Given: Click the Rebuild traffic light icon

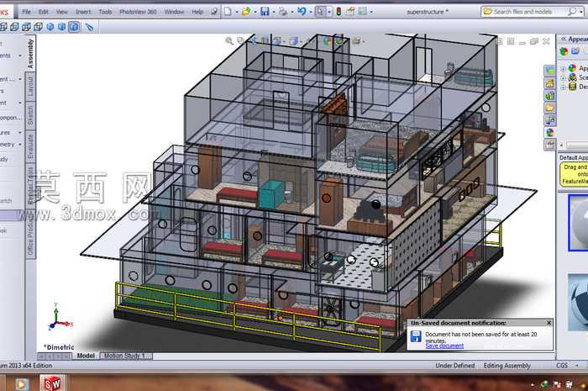Looking at the screenshot, I should (339, 12).
